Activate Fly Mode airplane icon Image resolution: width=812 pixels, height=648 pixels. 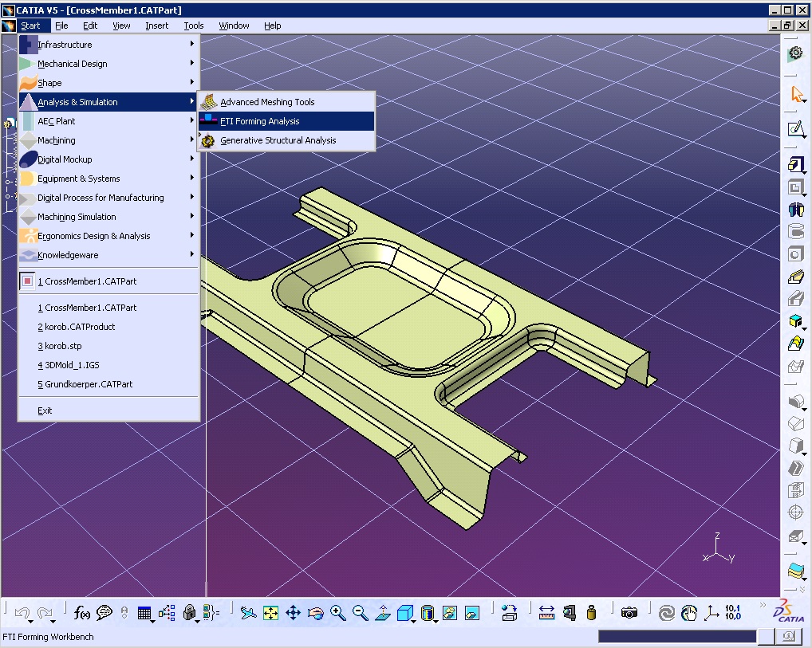(x=248, y=613)
